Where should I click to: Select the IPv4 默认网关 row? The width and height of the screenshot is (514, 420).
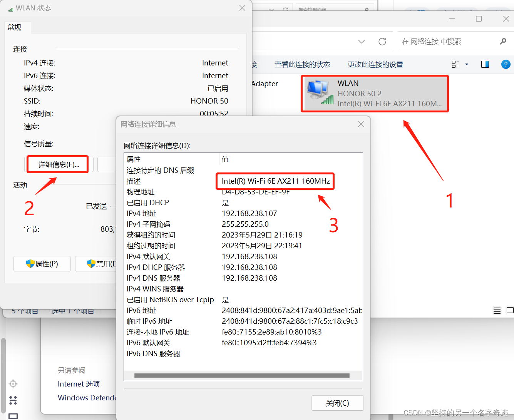click(x=243, y=256)
